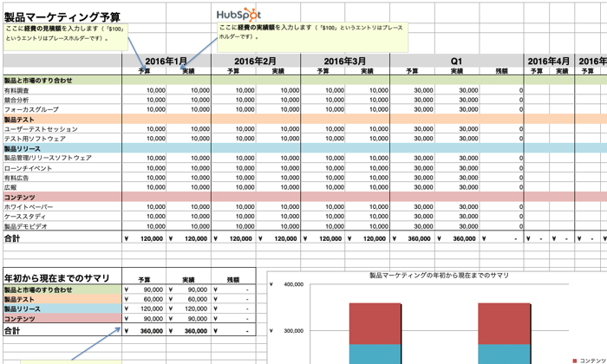
Task: Click the 有料広告 row label
Action: 16,178
